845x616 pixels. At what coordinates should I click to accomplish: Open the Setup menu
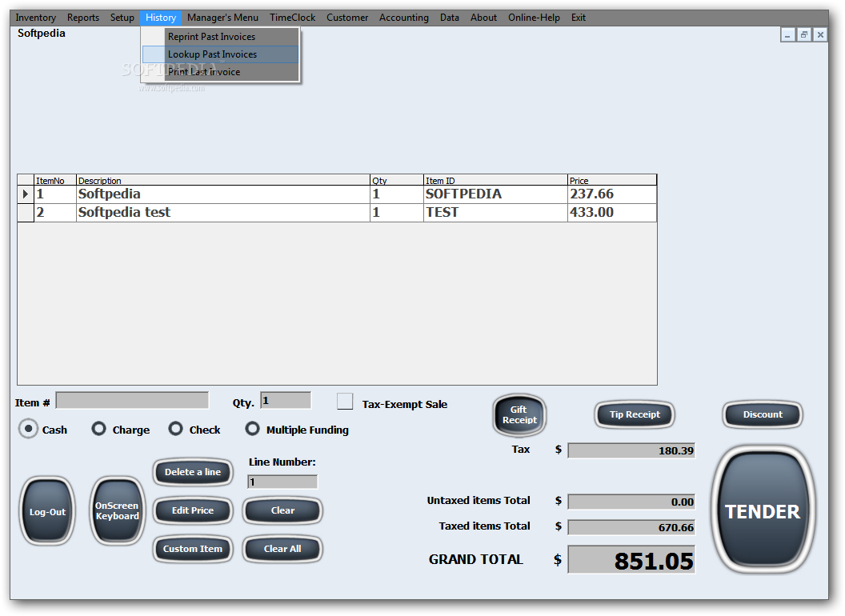[122, 18]
